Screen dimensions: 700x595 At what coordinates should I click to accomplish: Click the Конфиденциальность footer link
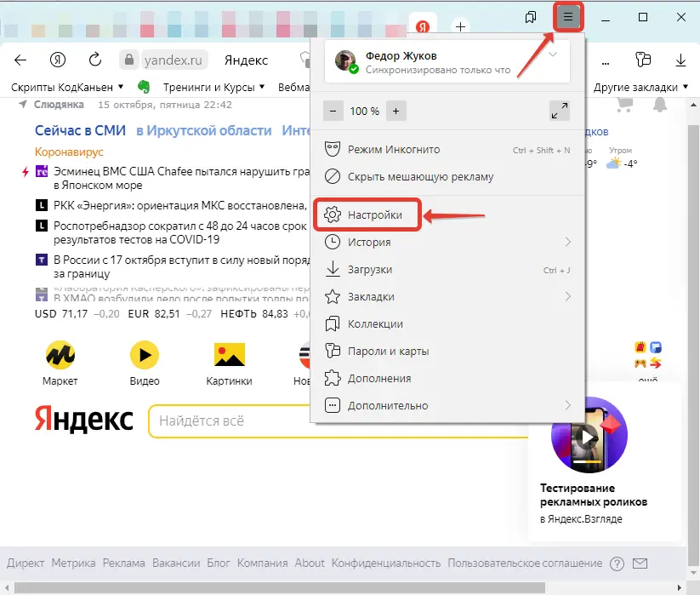[x=386, y=563]
